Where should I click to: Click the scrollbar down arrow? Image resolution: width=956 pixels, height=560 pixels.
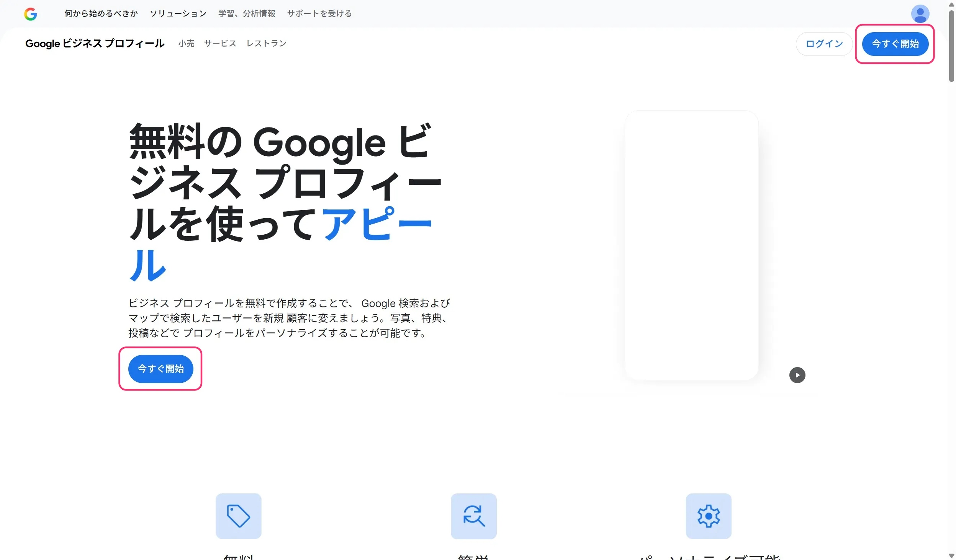point(951,555)
